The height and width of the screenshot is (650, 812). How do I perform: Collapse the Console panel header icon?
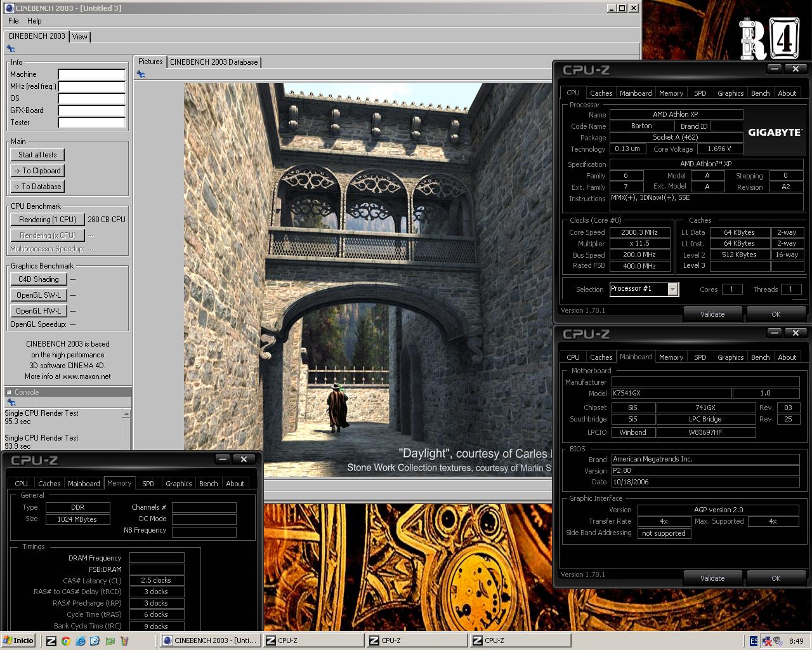[x=10, y=392]
